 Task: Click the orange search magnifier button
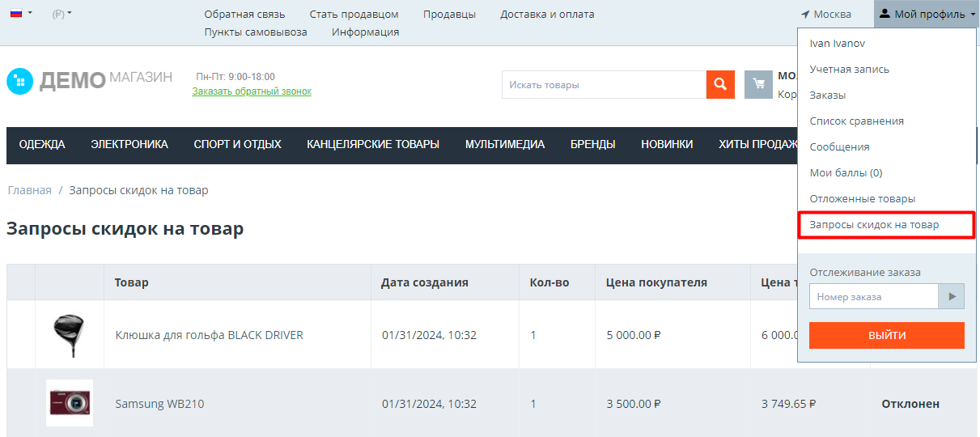tap(720, 84)
